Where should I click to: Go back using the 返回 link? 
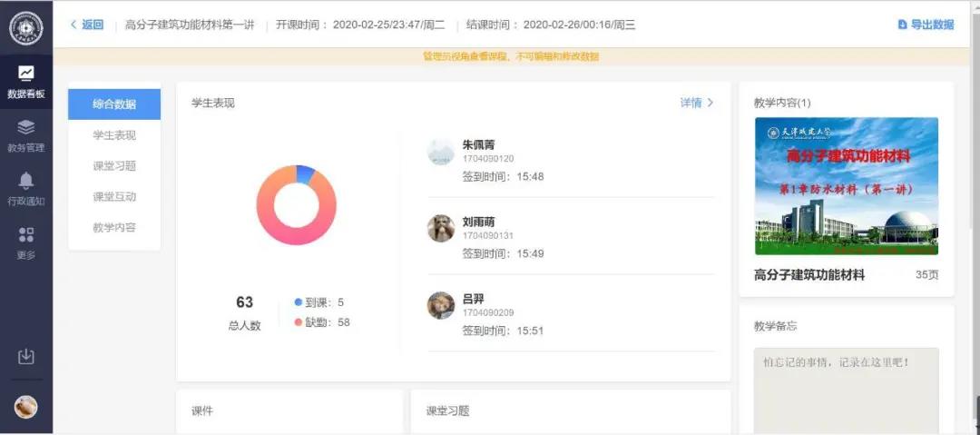[x=87, y=25]
